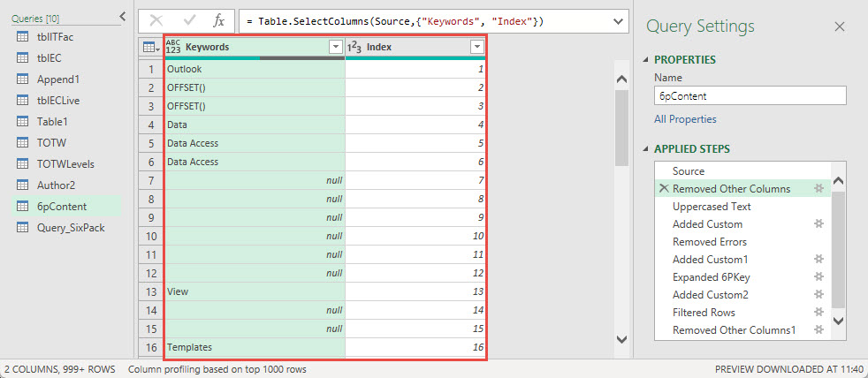Collapse the PROPERTIES section
868x378 pixels.
pyautogui.click(x=647, y=60)
